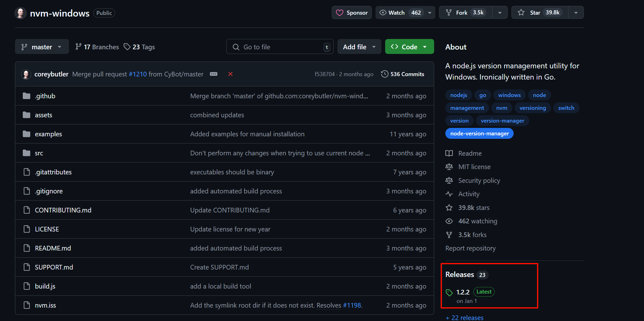Expand commit message ellipsis icon
This screenshot has width=644, height=321.
(x=214, y=74)
